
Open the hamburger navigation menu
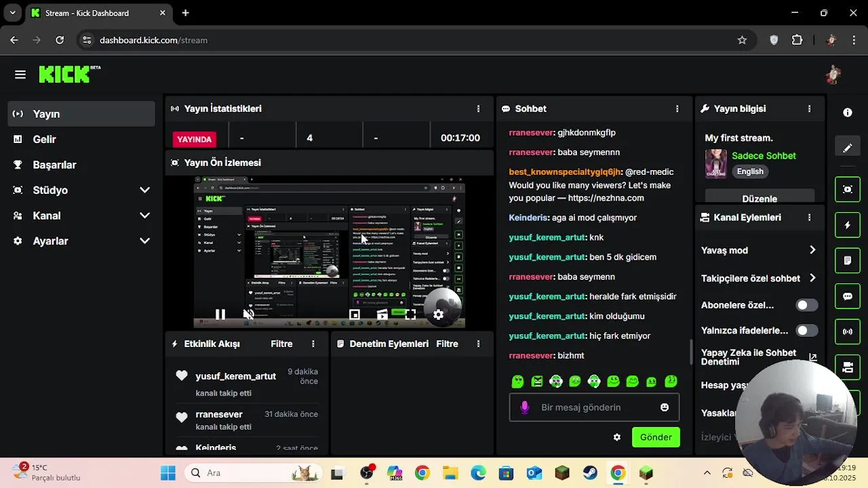pyautogui.click(x=20, y=75)
